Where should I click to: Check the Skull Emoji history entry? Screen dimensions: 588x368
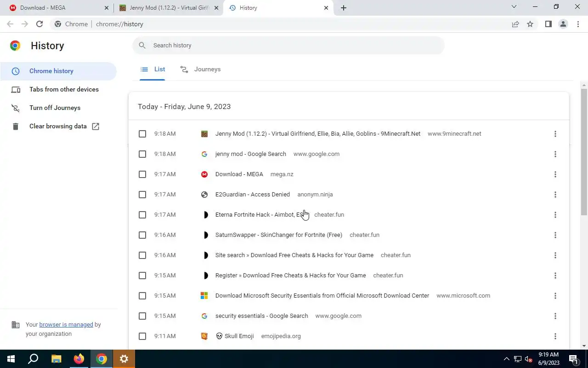point(142,336)
